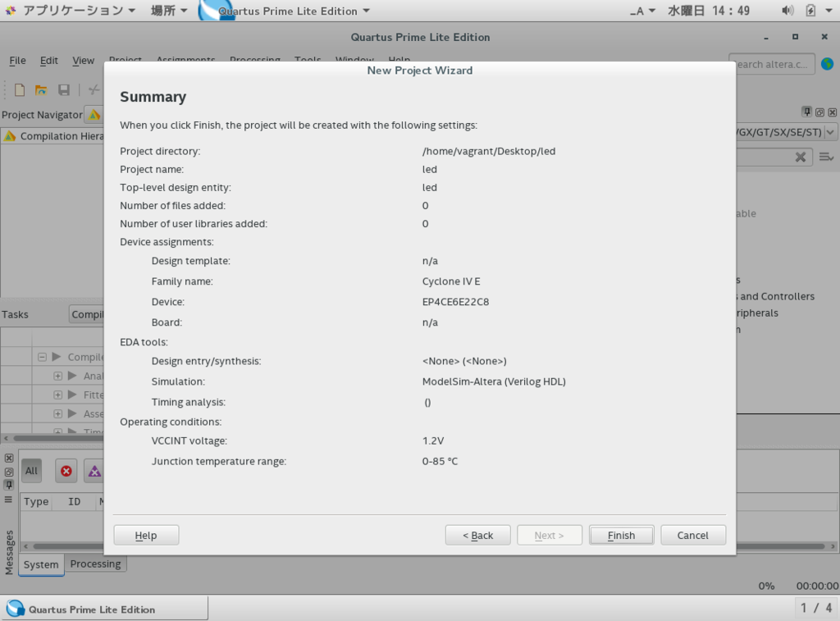Collapse the Compile Design task tree
The height and width of the screenshot is (621, 840).
[x=42, y=357]
